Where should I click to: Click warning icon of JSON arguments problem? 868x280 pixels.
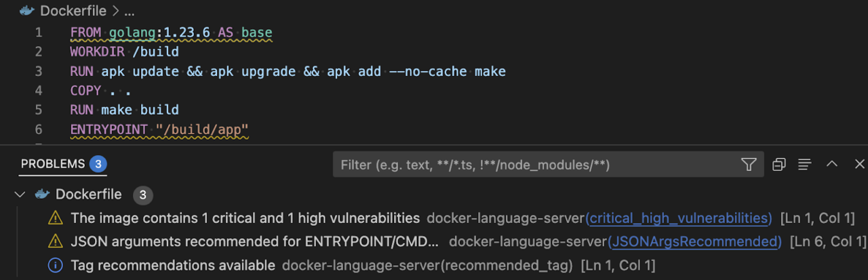55,242
